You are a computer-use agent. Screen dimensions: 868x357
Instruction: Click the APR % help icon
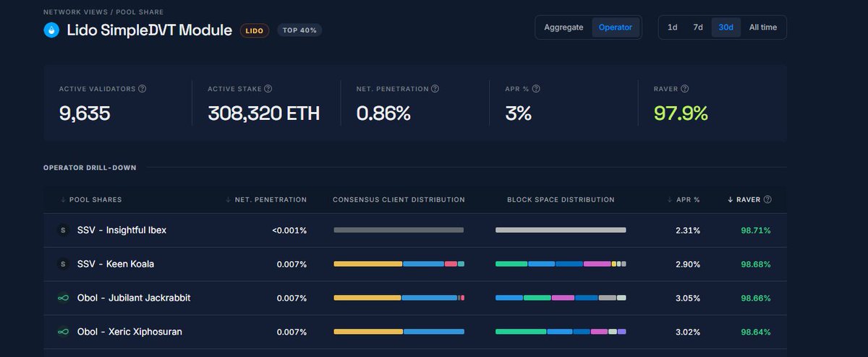click(536, 89)
